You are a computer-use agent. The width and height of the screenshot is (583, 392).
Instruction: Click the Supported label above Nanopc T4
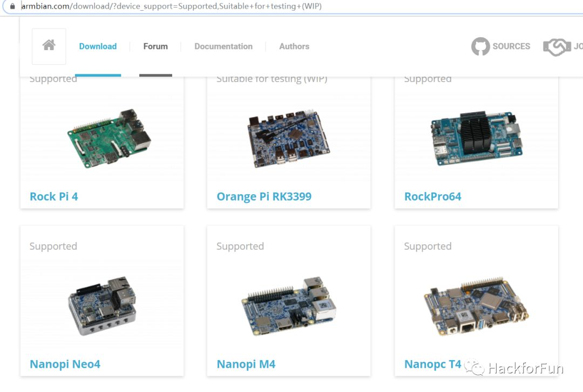click(428, 246)
